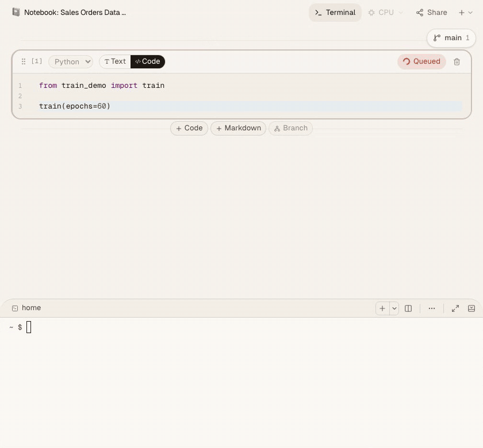Add a new Markdown cell

pyautogui.click(x=238, y=128)
